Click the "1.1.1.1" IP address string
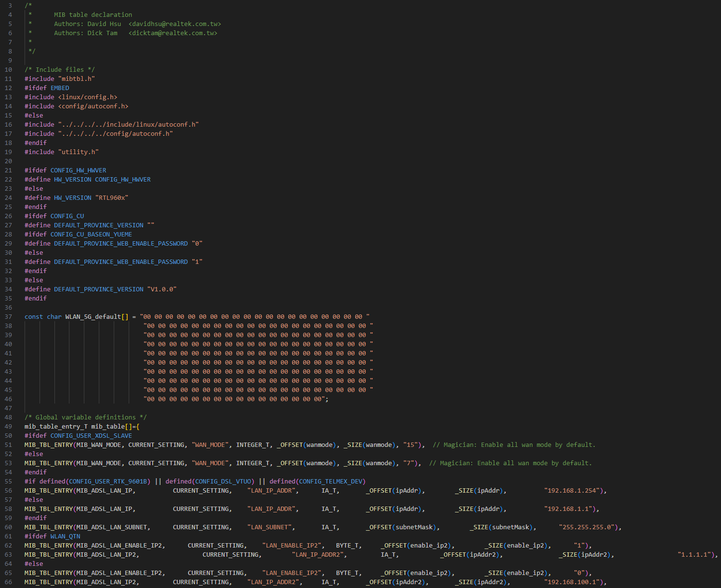Screen dimensions: 721x588 click(x=695, y=554)
